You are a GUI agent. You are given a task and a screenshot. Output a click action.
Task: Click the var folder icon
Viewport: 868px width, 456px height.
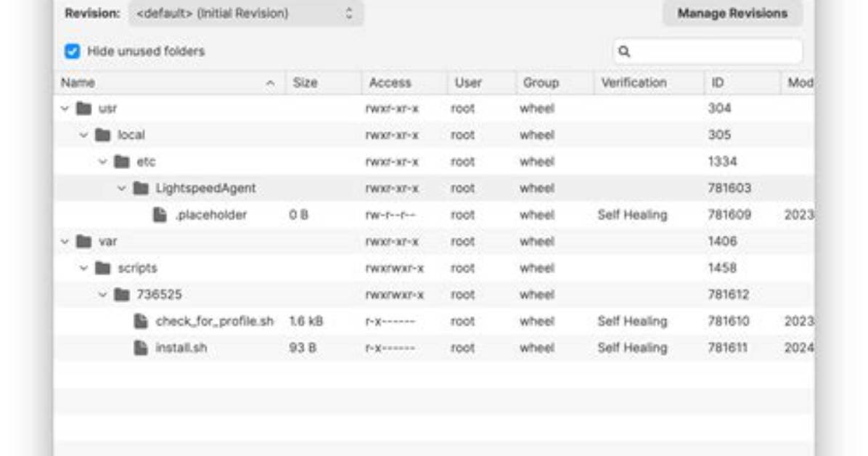click(x=83, y=241)
